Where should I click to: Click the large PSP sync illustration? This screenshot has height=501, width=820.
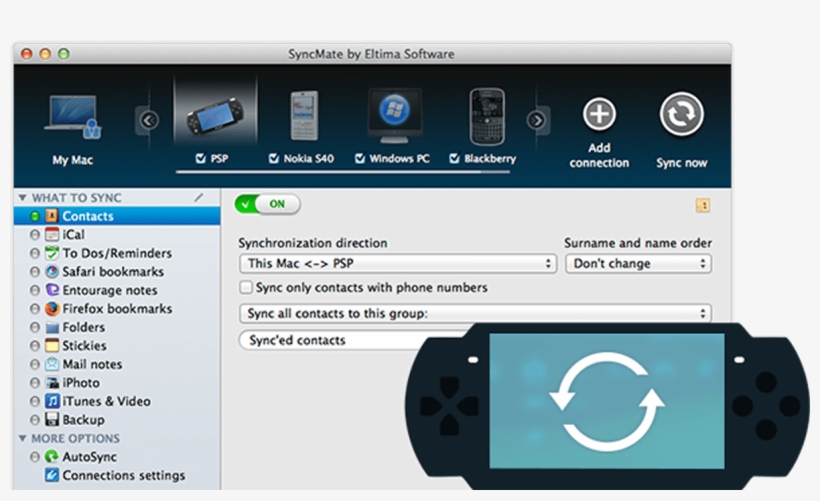pyautogui.click(x=607, y=405)
